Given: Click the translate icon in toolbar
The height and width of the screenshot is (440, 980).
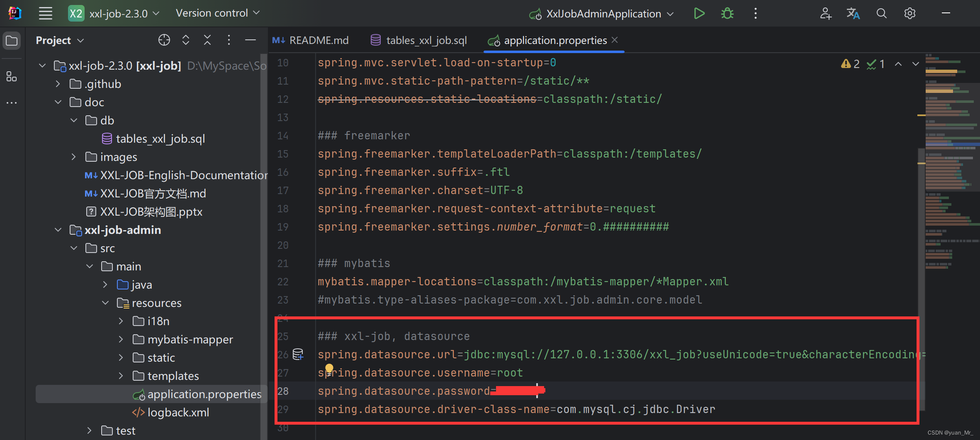Looking at the screenshot, I should tap(853, 13).
